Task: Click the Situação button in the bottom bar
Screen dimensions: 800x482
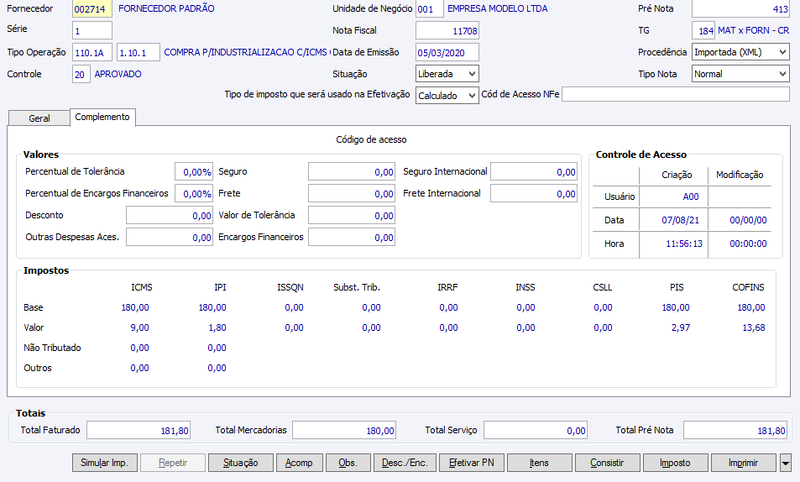Action: (x=241, y=463)
